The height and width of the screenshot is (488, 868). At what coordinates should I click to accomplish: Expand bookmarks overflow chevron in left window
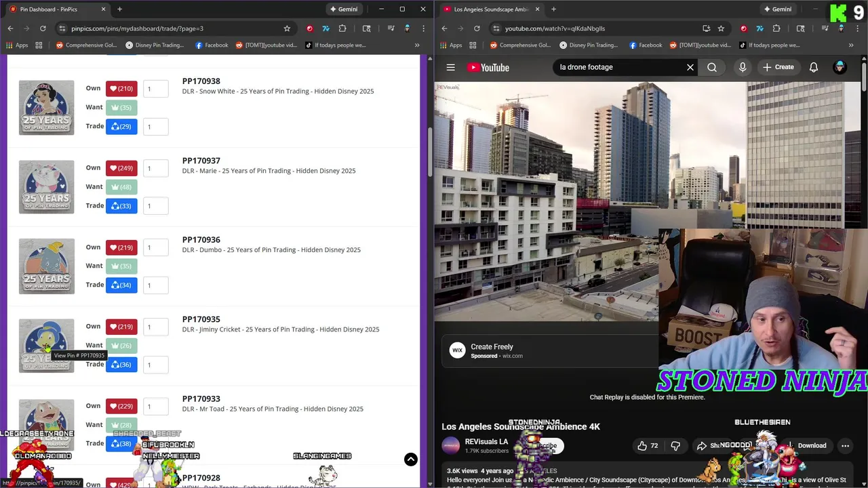coord(417,45)
